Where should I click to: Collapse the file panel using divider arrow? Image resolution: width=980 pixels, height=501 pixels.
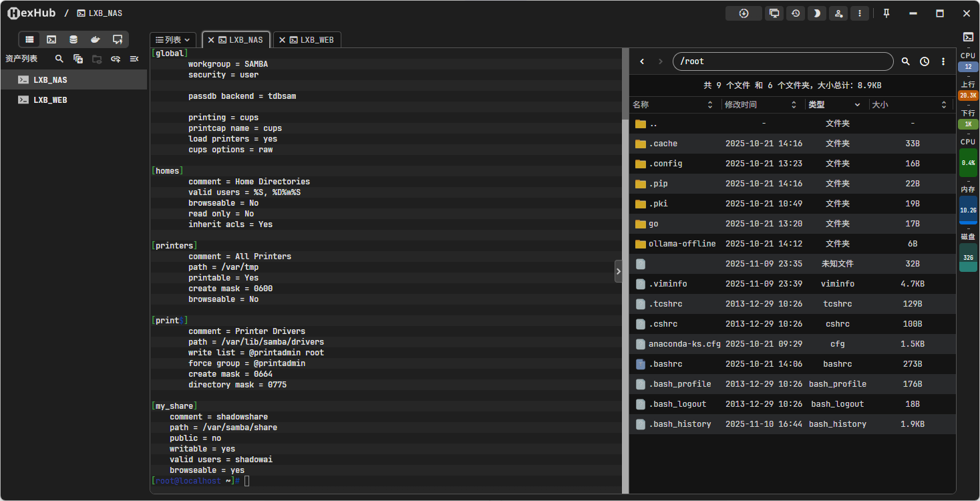click(618, 271)
